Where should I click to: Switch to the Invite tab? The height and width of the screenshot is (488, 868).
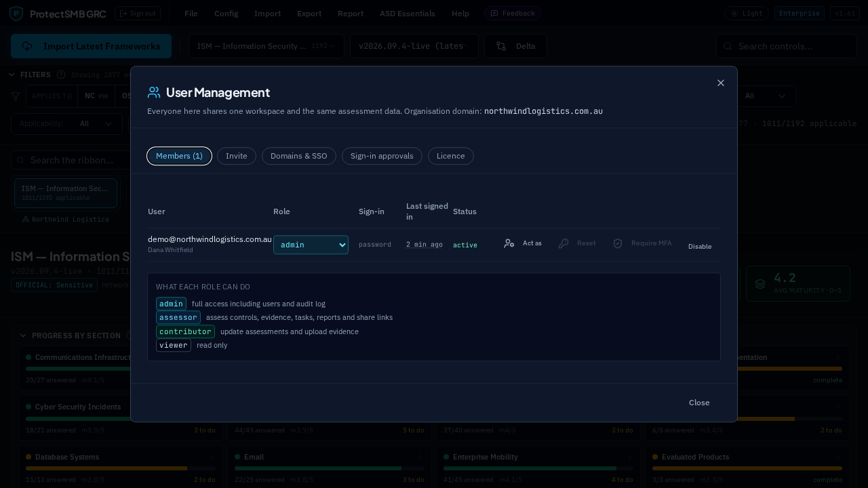coord(237,156)
